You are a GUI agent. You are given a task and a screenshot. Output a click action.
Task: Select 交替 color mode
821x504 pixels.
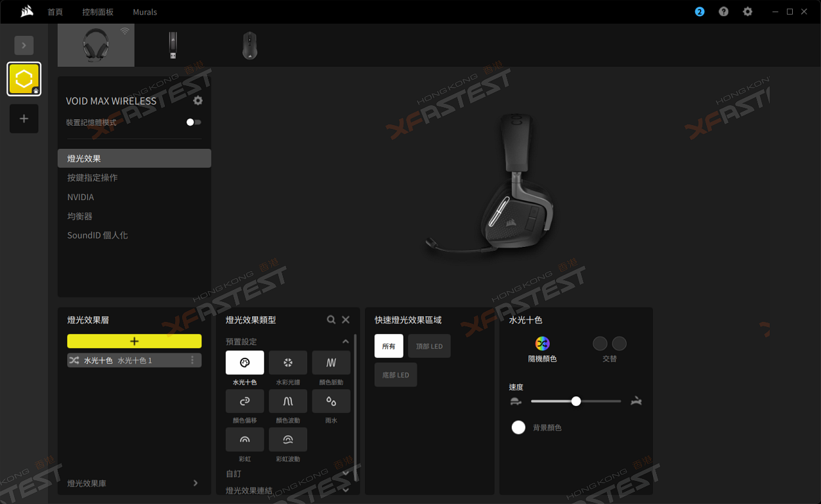[609, 344]
